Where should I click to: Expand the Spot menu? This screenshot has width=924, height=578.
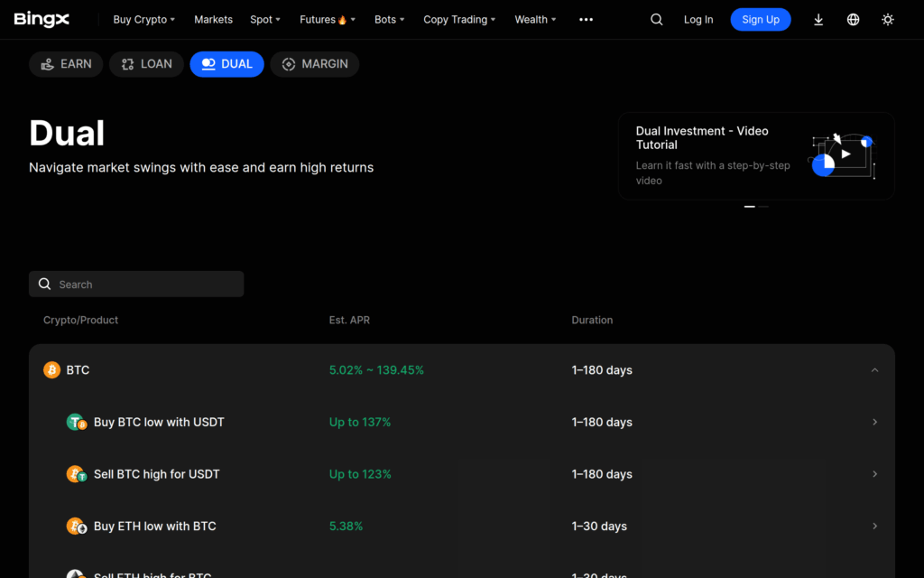(x=265, y=20)
